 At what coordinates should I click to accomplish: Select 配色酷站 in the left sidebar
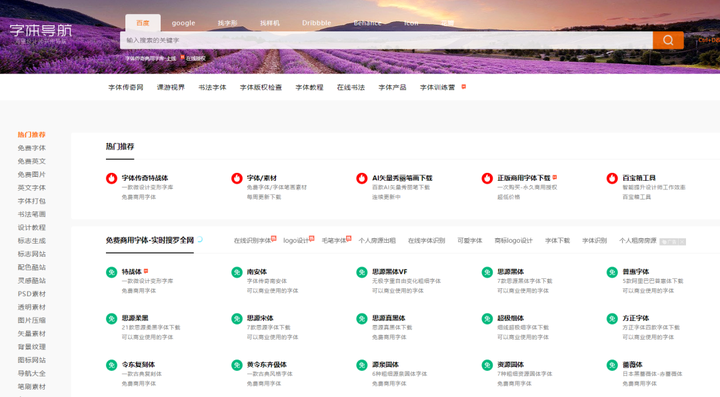tap(32, 267)
